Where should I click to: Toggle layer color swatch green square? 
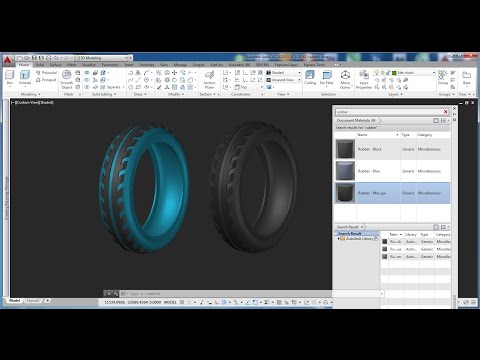coord(394,72)
